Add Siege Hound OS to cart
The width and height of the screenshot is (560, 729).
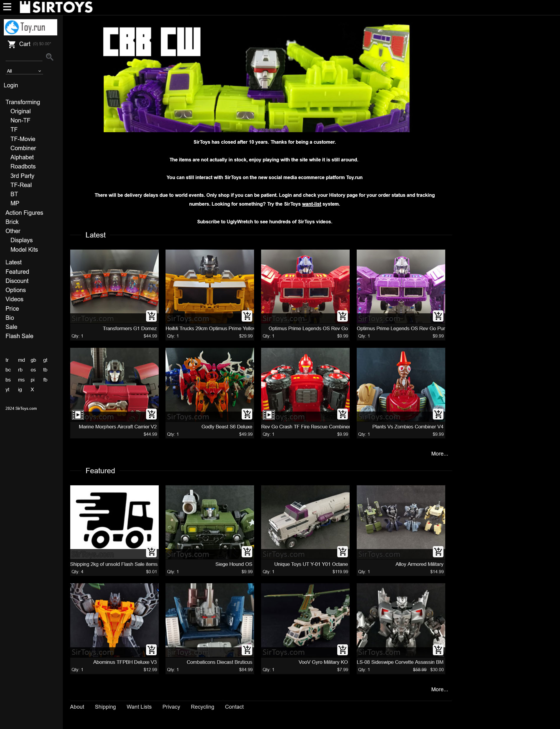coord(247,552)
